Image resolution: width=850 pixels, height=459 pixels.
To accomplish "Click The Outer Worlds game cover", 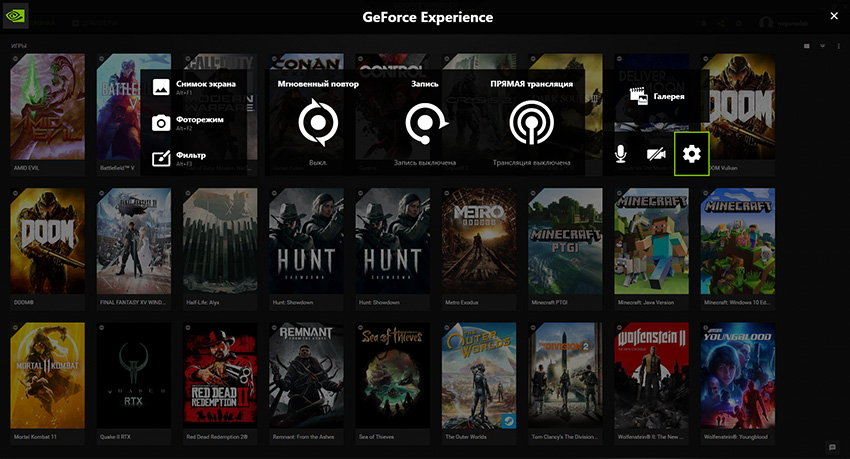I will tap(479, 375).
